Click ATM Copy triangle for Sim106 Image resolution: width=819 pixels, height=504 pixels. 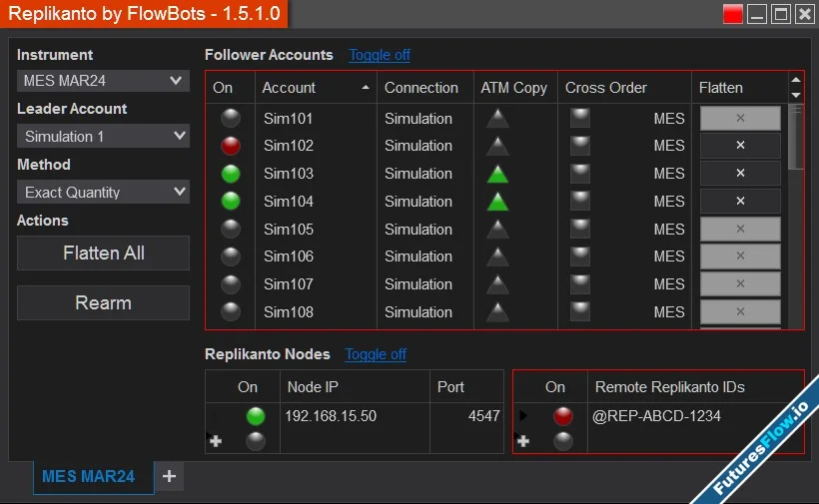pos(496,256)
